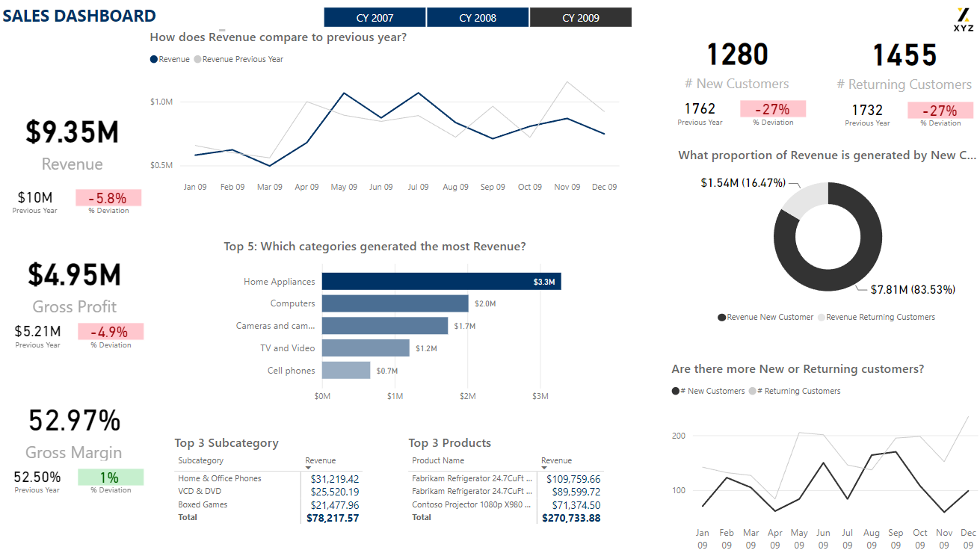Toggle the CY 2009 year filter

tap(580, 16)
